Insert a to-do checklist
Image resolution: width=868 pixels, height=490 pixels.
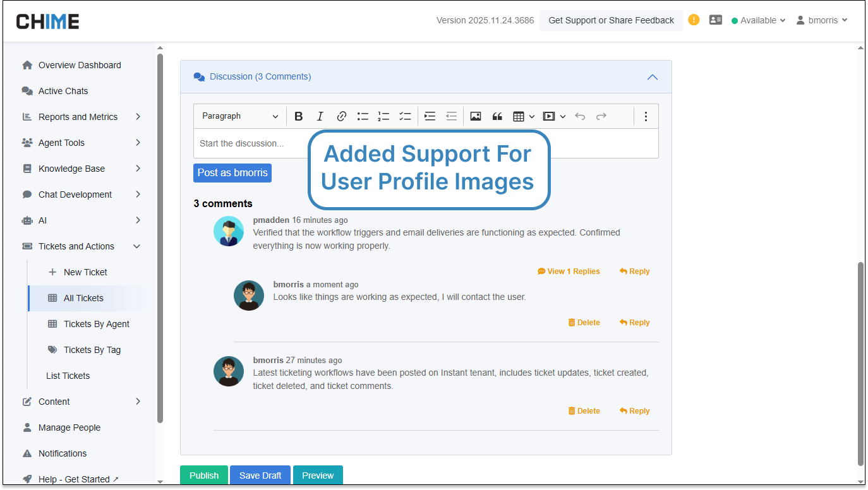coord(405,116)
